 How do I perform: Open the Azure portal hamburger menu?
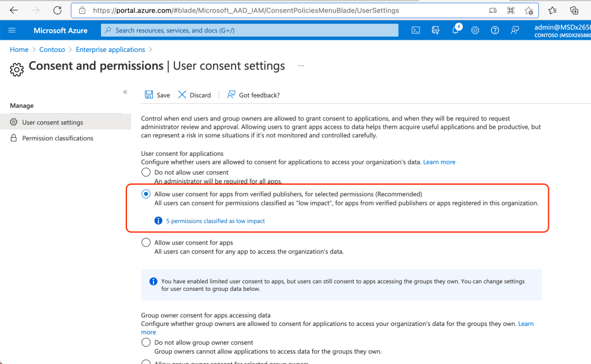(x=12, y=31)
